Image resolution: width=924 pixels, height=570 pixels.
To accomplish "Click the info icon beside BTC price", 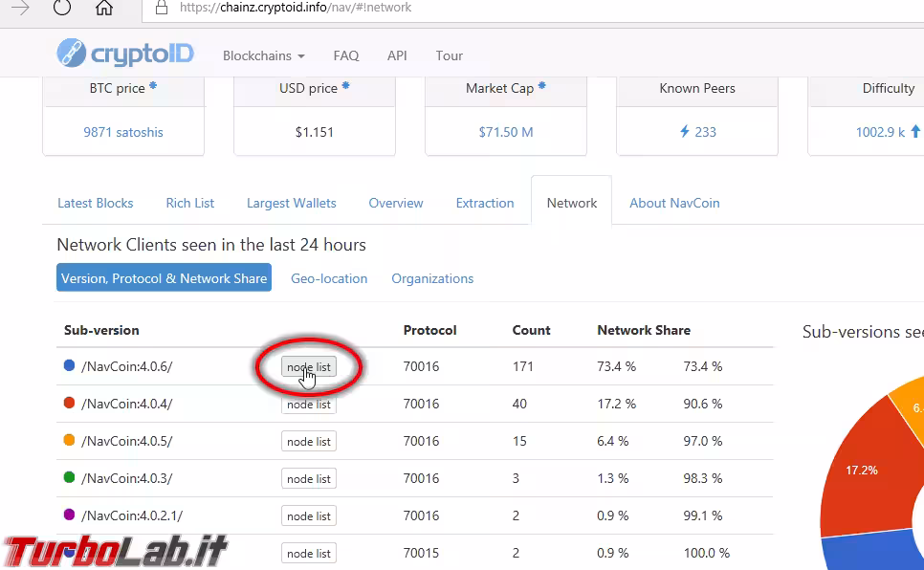I will pyautogui.click(x=153, y=87).
